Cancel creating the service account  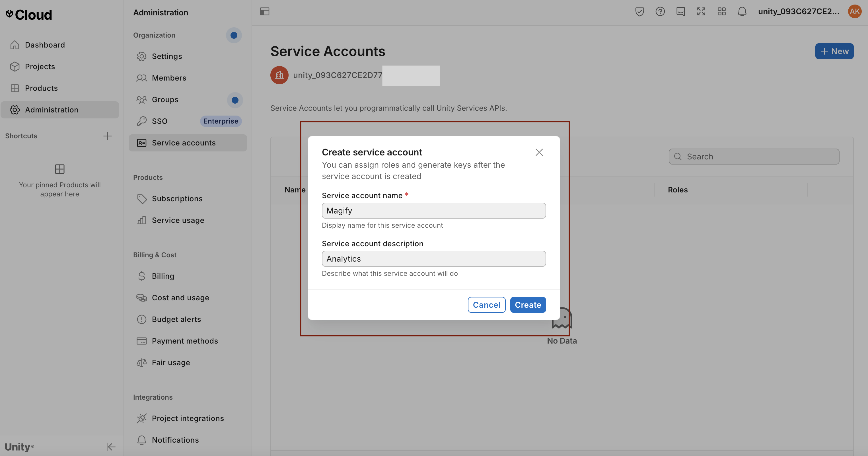click(487, 305)
